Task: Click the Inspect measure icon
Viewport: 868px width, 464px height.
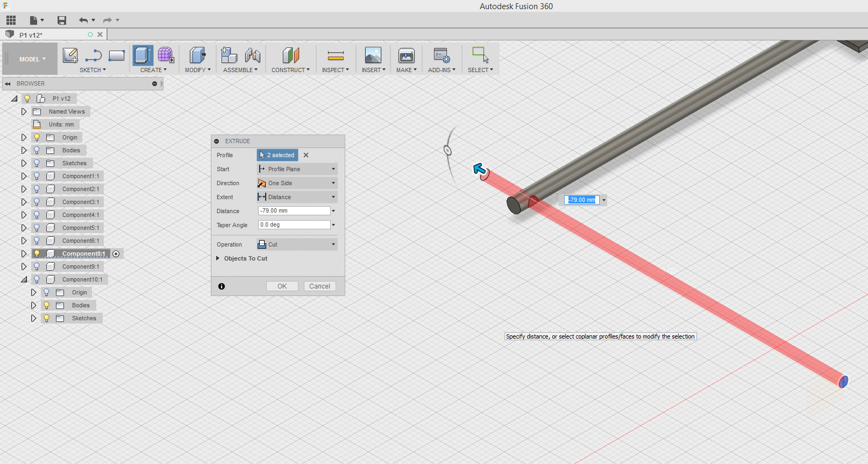Action: [336, 55]
